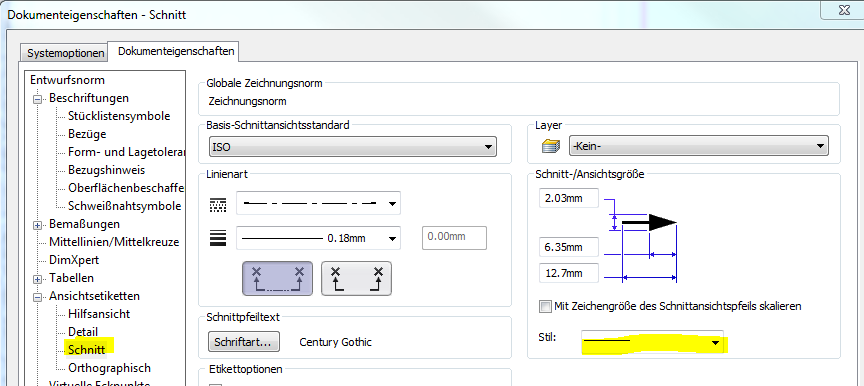864x386 pixels.
Task: Select DimXpert in the tree
Action: 74,260
